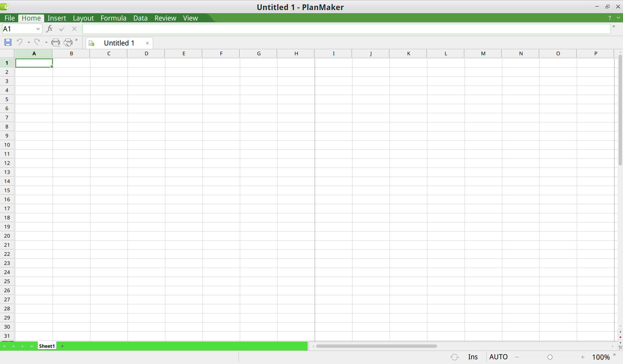
Task: Click the Save document icon
Action: tap(8, 42)
